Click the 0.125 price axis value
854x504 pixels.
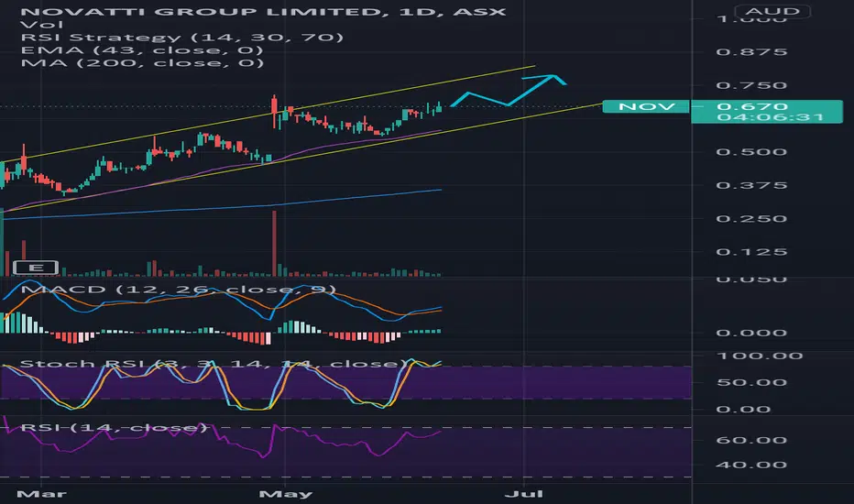[751, 252]
